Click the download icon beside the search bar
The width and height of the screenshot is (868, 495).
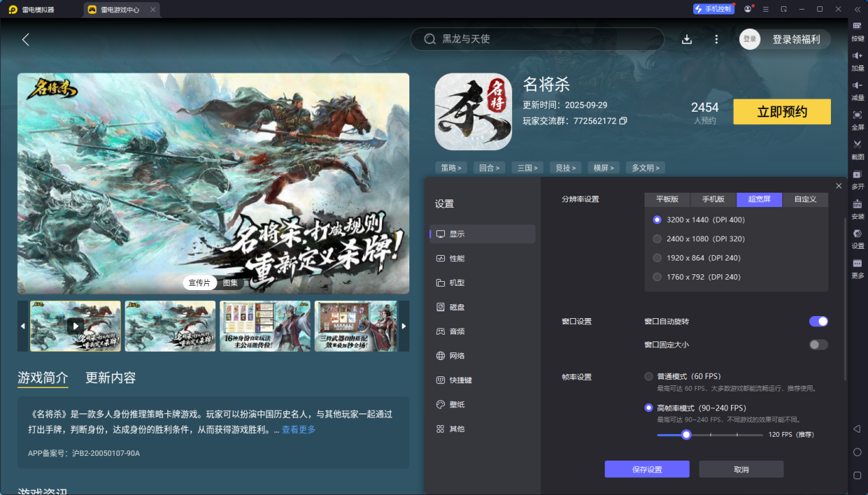[686, 39]
